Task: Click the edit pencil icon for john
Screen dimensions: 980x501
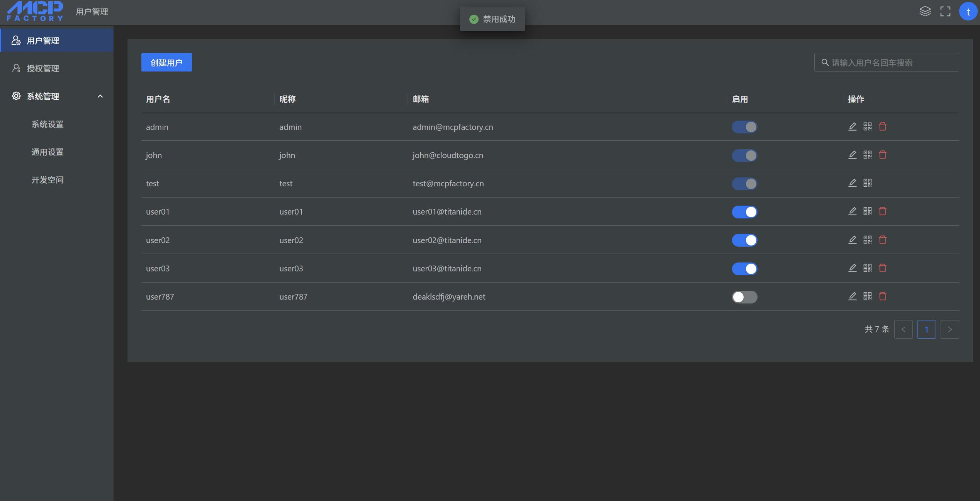Action: tap(852, 155)
